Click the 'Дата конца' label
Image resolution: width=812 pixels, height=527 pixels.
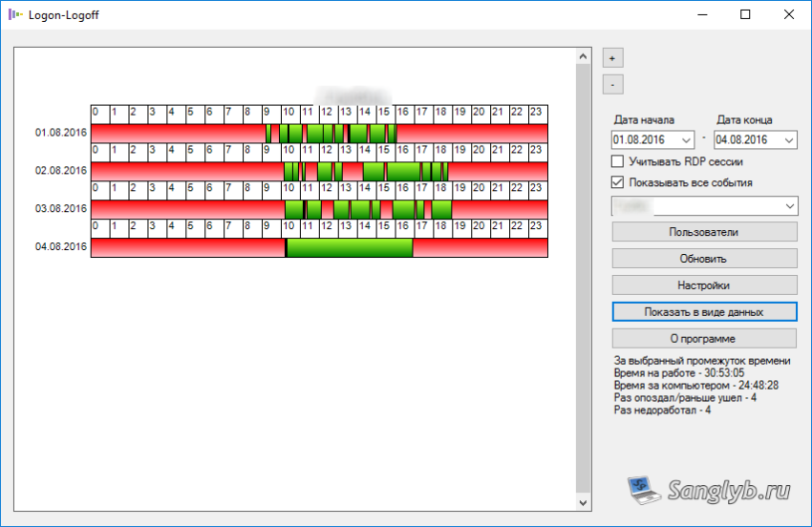click(744, 120)
